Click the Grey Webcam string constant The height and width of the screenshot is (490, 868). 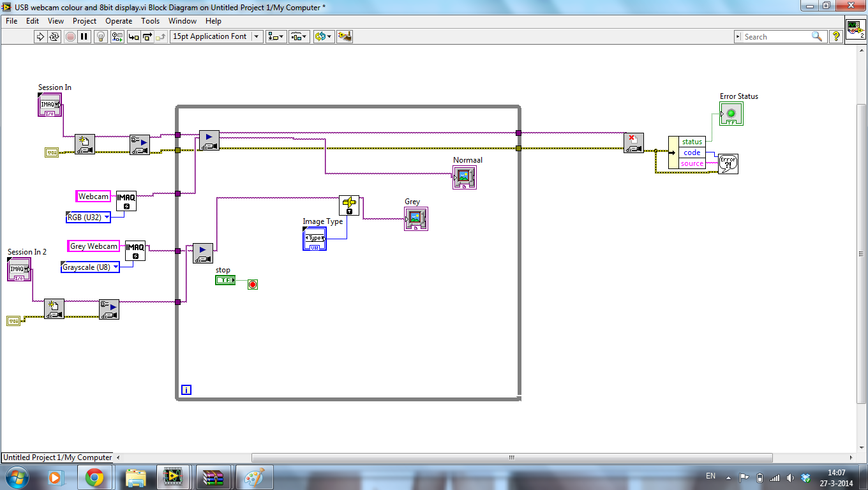94,246
